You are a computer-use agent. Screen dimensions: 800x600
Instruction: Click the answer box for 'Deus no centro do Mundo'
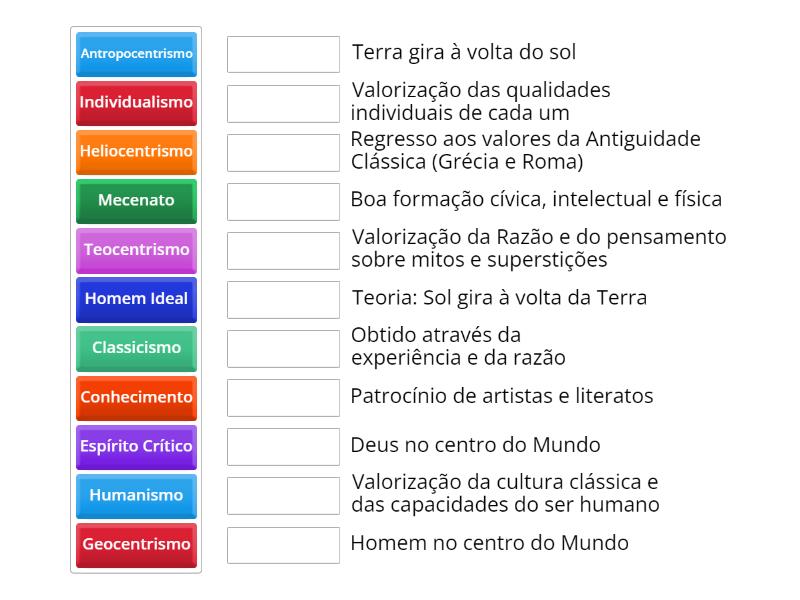point(283,446)
